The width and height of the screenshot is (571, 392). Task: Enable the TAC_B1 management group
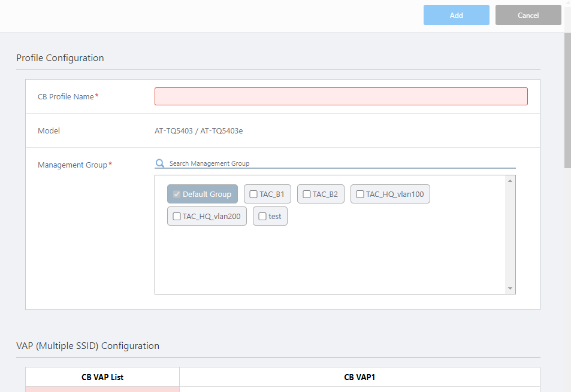click(253, 194)
